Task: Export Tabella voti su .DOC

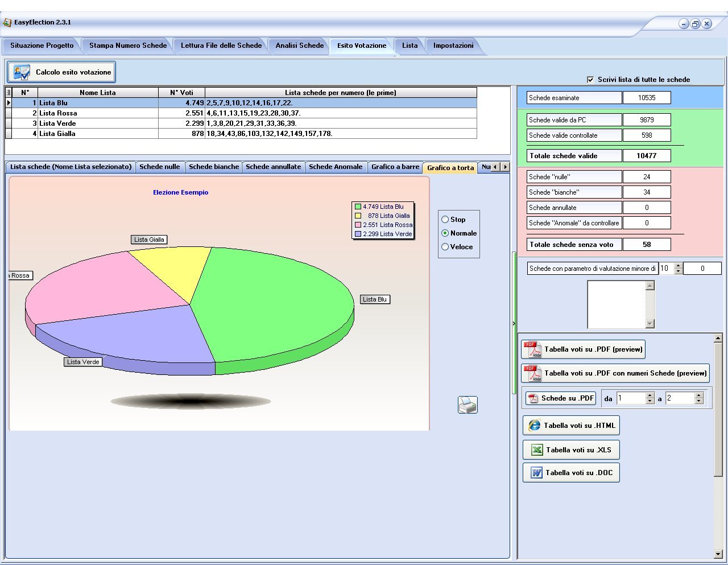Action: [571, 473]
